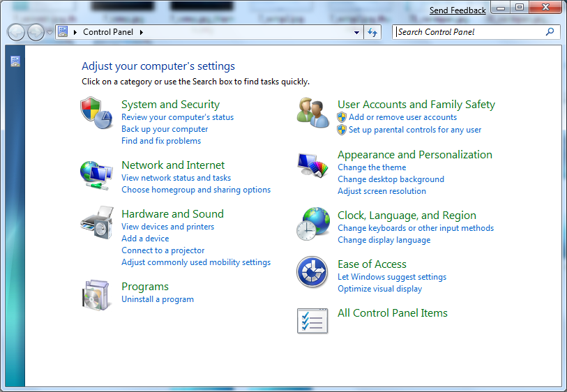Open System and Security category
This screenshot has height=392, width=567.
(170, 104)
